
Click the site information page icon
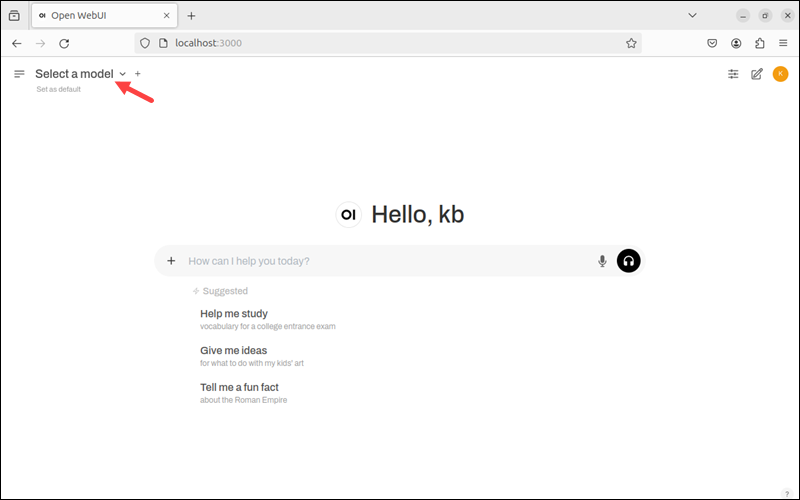pyautogui.click(x=163, y=43)
